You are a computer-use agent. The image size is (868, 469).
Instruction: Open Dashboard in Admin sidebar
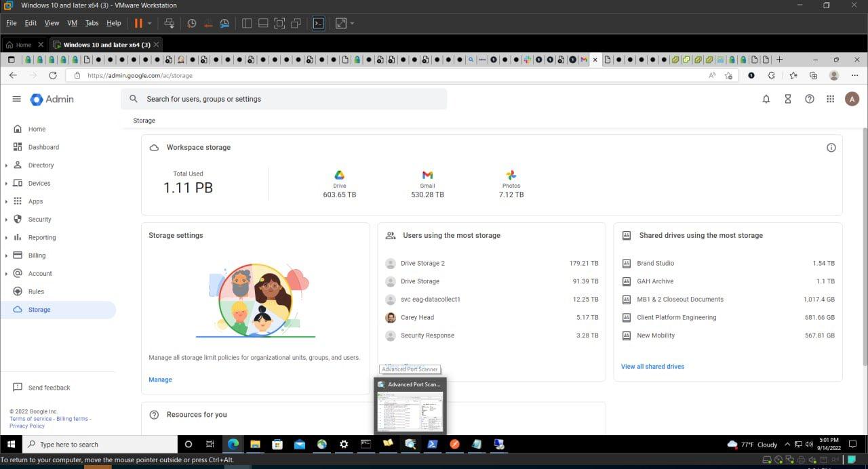pyautogui.click(x=43, y=147)
